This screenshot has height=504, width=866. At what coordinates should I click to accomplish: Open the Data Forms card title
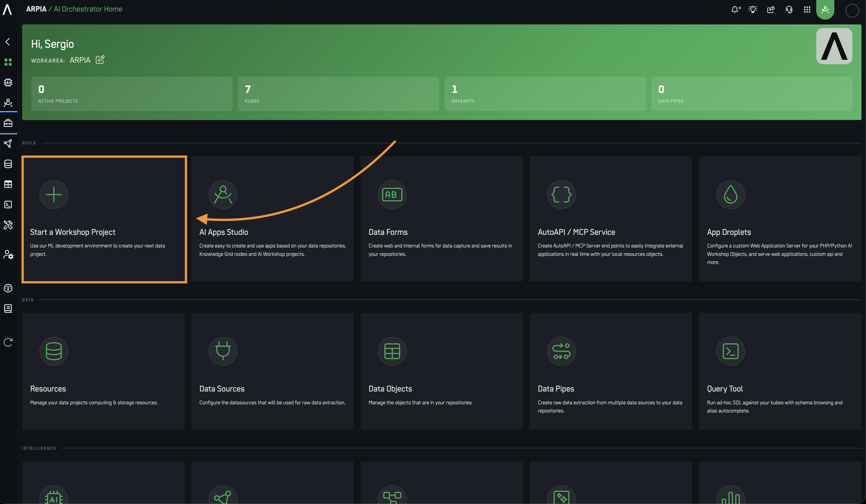click(x=388, y=232)
